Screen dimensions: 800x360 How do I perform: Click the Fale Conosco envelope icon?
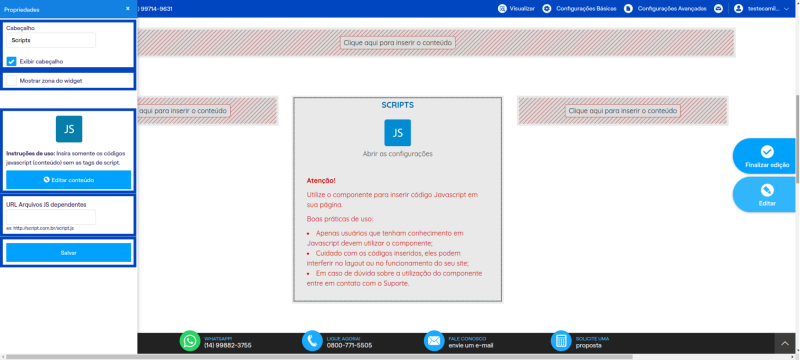434,341
